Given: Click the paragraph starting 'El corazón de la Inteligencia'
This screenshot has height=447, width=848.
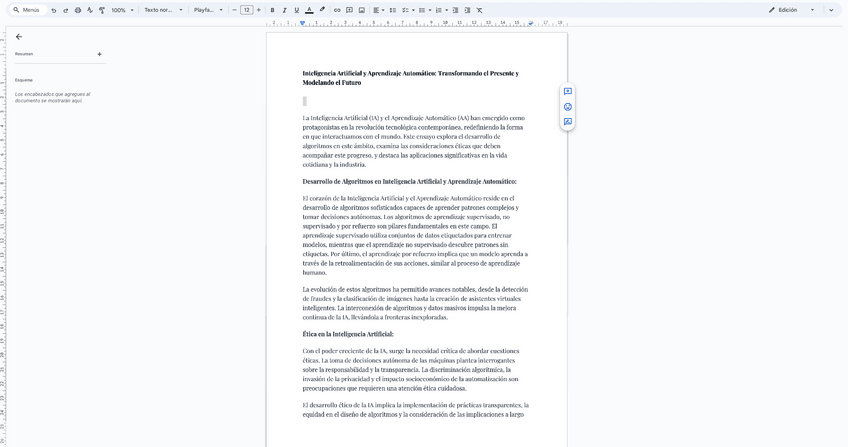Looking at the screenshot, I should pyautogui.click(x=415, y=235).
